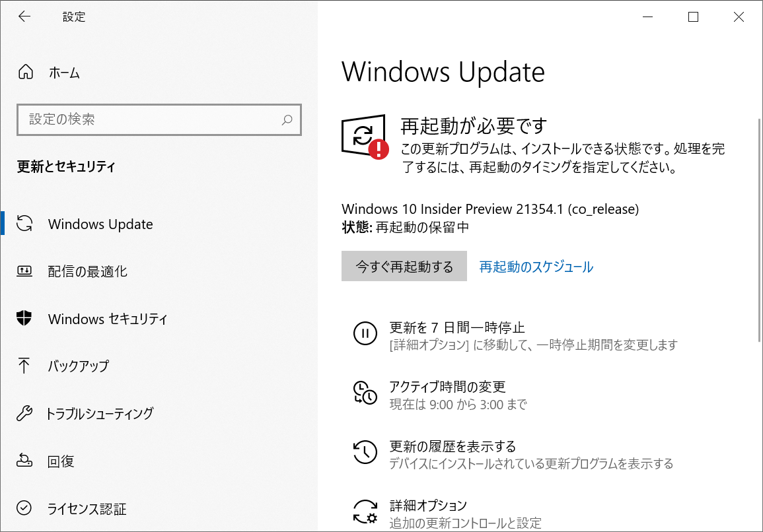Click the Windows 10 Insider Preview 21354.1 text

coord(490,209)
